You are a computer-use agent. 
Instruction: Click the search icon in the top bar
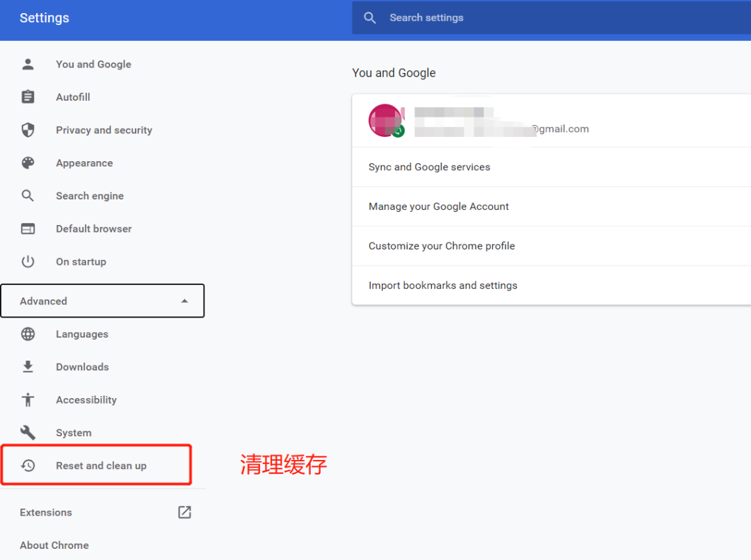coord(369,17)
